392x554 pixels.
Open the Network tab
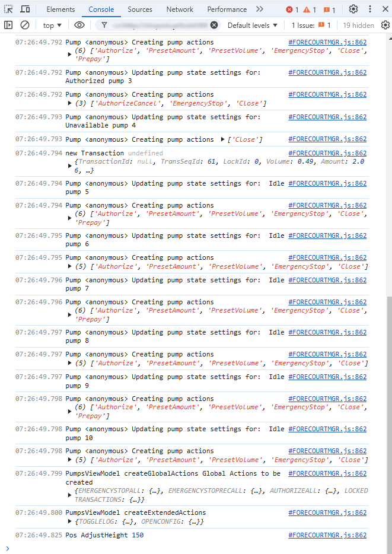[180, 9]
